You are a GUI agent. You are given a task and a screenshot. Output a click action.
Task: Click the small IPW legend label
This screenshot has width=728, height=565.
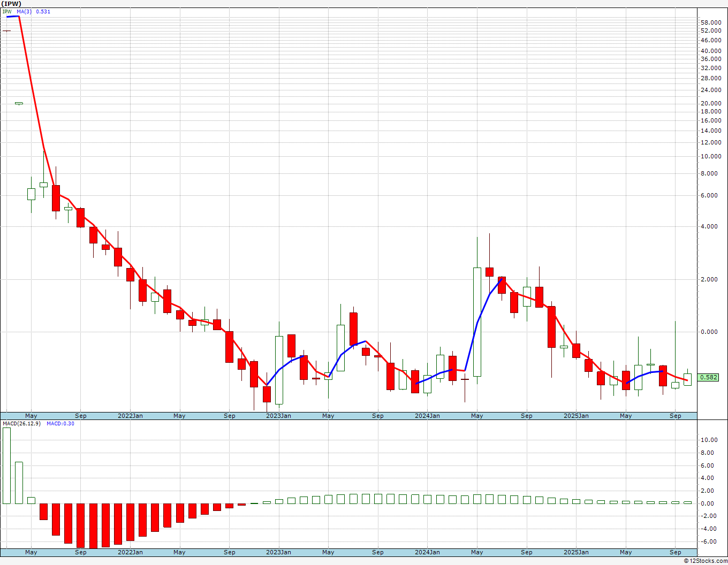pyautogui.click(x=7, y=11)
